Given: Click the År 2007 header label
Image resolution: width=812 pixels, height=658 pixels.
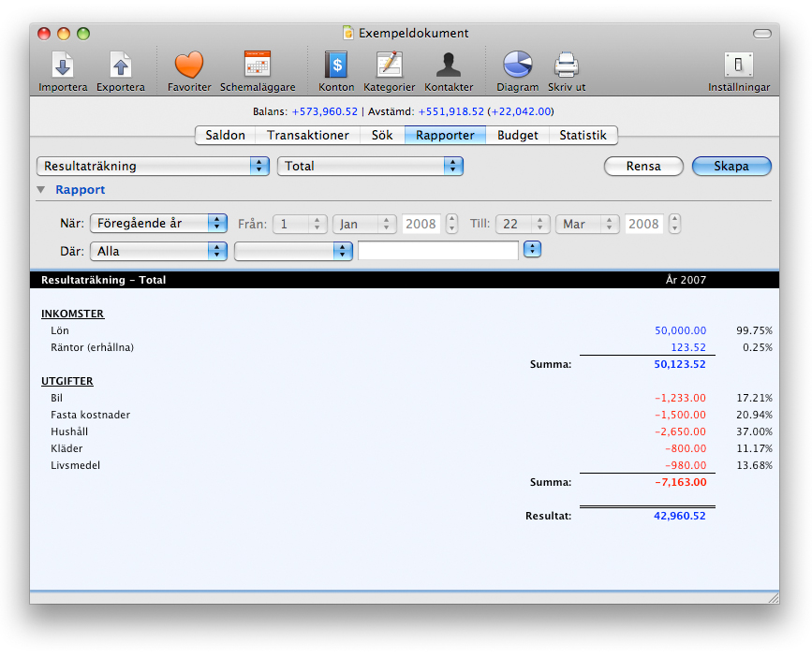Looking at the screenshot, I should point(686,280).
